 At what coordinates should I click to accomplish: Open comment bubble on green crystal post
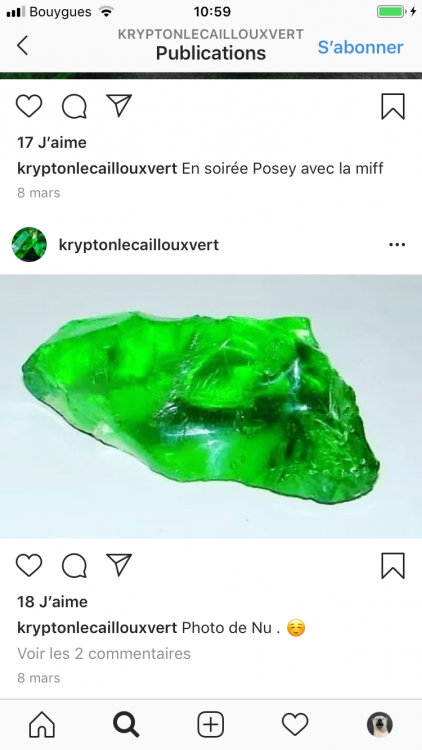click(x=74, y=565)
